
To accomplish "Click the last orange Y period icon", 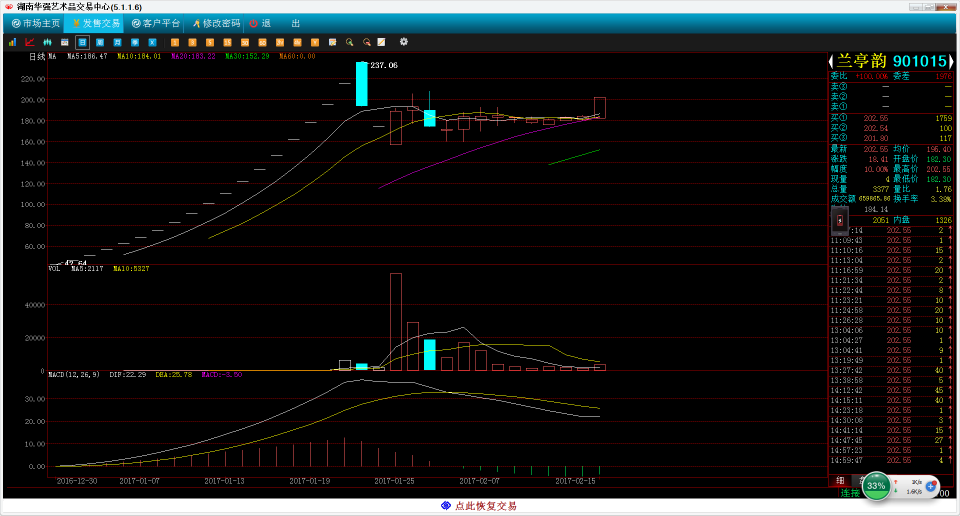I will pyautogui.click(x=315, y=42).
